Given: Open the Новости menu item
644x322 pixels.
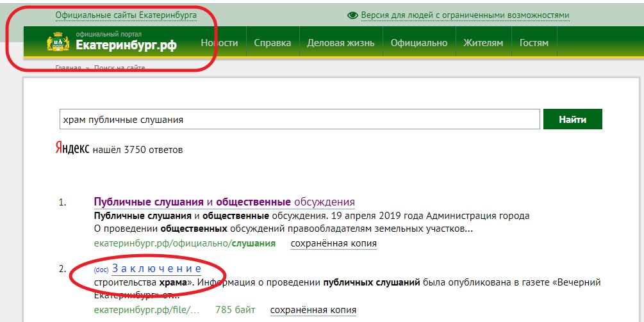Looking at the screenshot, I should (x=219, y=43).
